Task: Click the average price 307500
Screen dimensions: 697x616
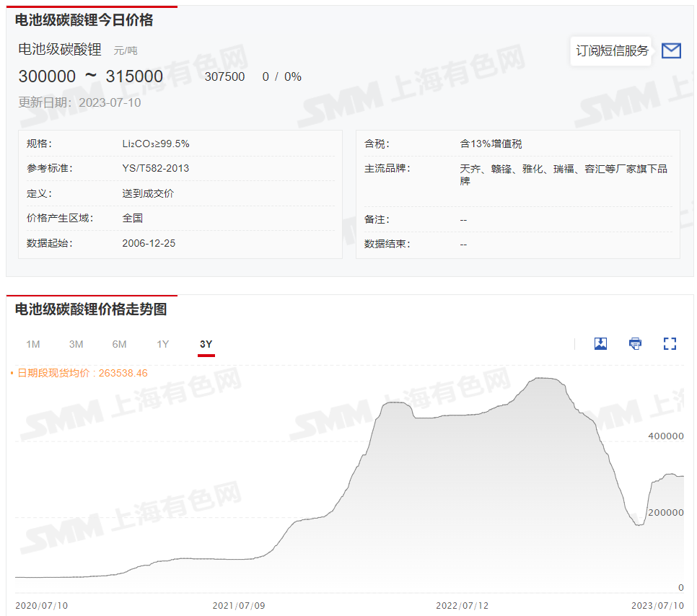Action: coord(224,77)
